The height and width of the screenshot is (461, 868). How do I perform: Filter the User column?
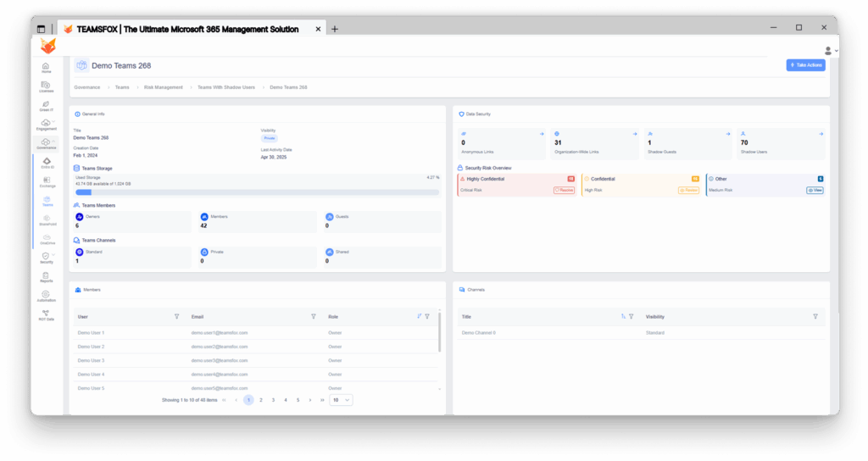click(176, 317)
